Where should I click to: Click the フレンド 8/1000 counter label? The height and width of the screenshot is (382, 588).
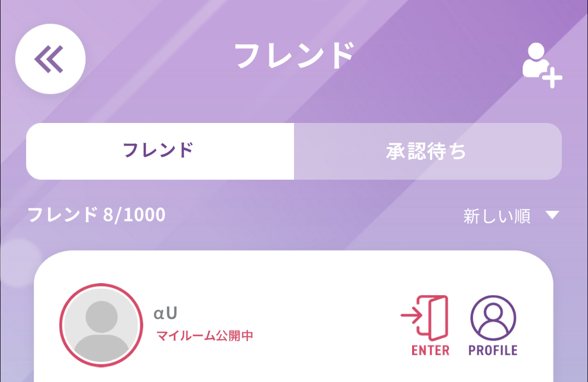click(x=96, y=215)
